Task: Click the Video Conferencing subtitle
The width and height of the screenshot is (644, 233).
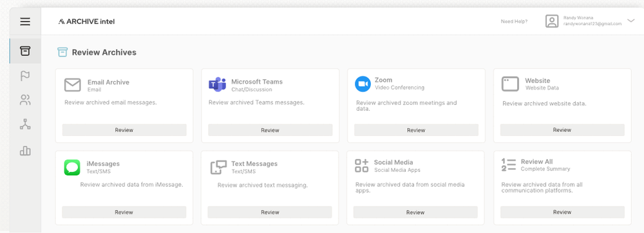Action: pyautogui.click(x=400, y=88)
